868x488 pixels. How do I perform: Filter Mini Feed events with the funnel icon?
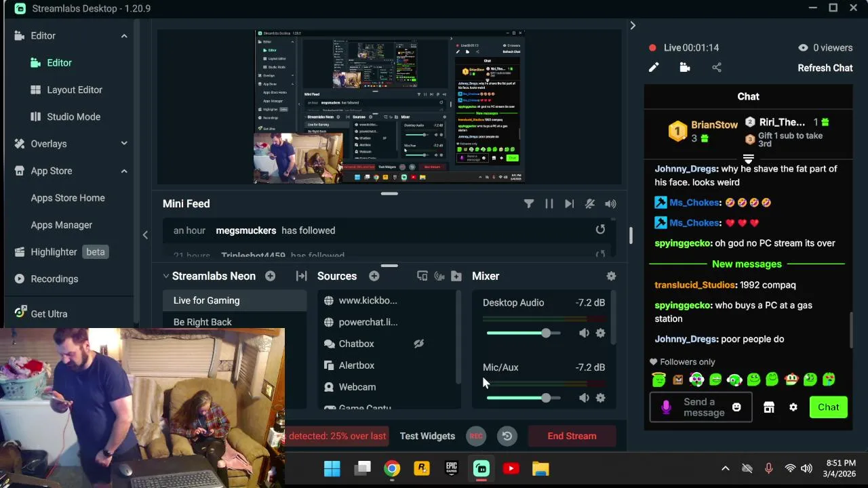(529, 203)
